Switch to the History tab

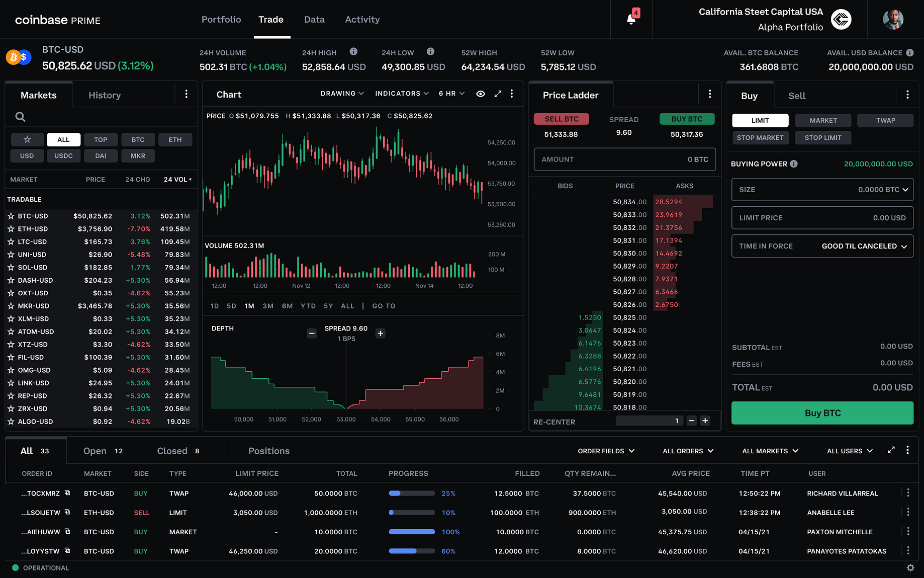click(104, 95)
